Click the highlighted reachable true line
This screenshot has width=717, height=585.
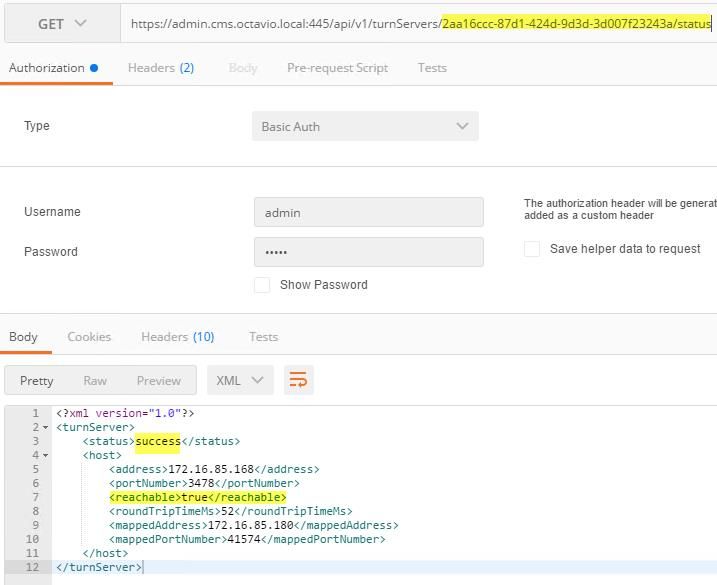198,497
